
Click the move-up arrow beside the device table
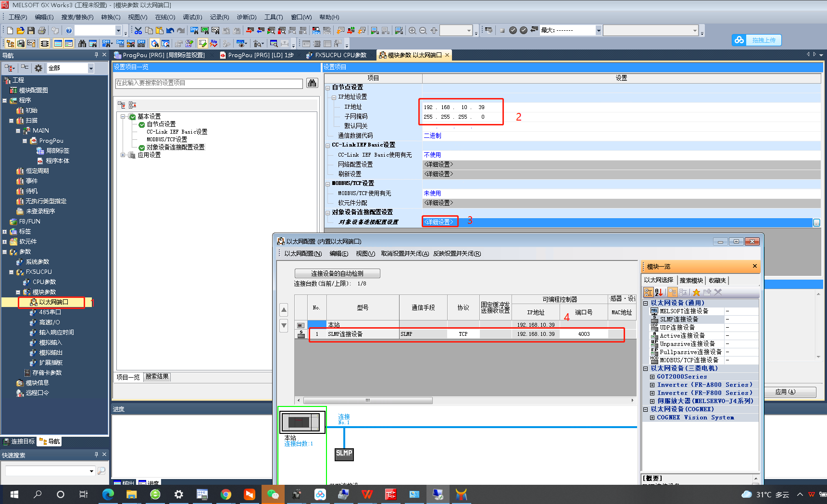284,310
